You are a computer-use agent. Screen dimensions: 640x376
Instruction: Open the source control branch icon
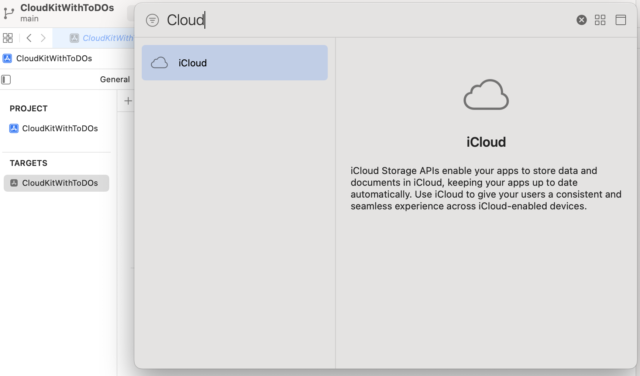pyautogui.click(x=9, y=13)
